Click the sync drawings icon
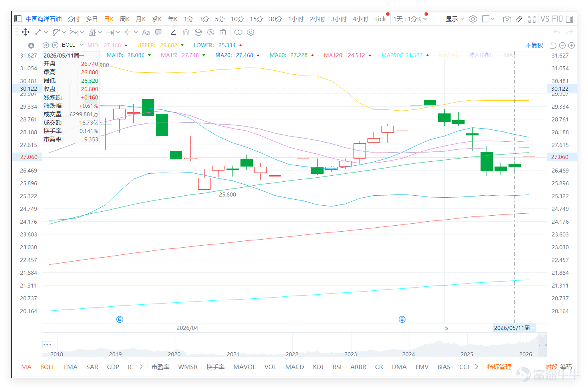 tap(198, 32)
